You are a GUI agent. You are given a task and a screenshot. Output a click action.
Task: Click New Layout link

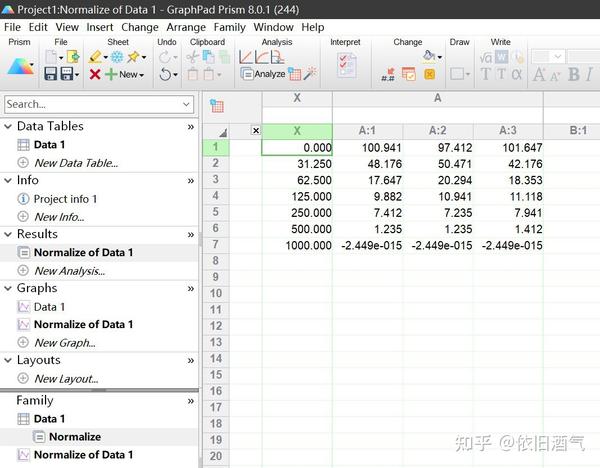coord(66,379)
